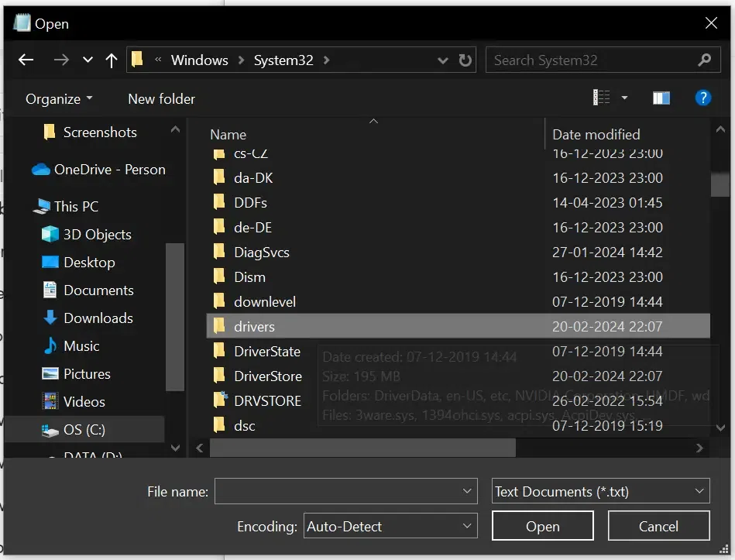
Task: Select the dsc folder
Action: [458, 425]
